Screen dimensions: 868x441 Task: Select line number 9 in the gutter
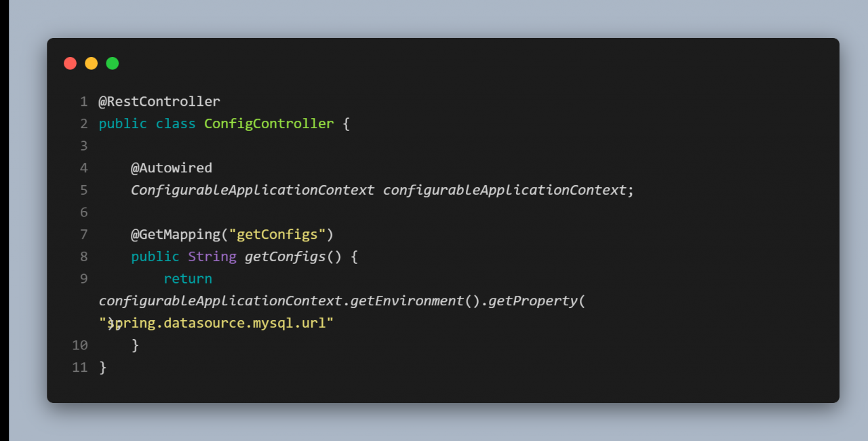[x=83, y=278]
